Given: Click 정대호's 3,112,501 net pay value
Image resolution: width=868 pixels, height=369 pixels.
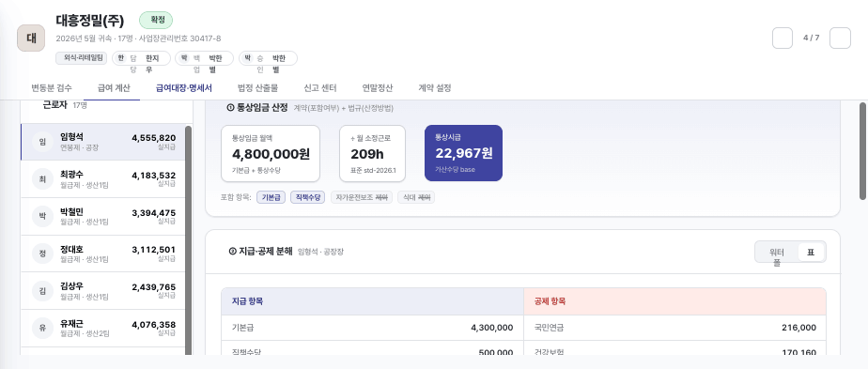Looking at the screenshot, I should click(154, 250).
